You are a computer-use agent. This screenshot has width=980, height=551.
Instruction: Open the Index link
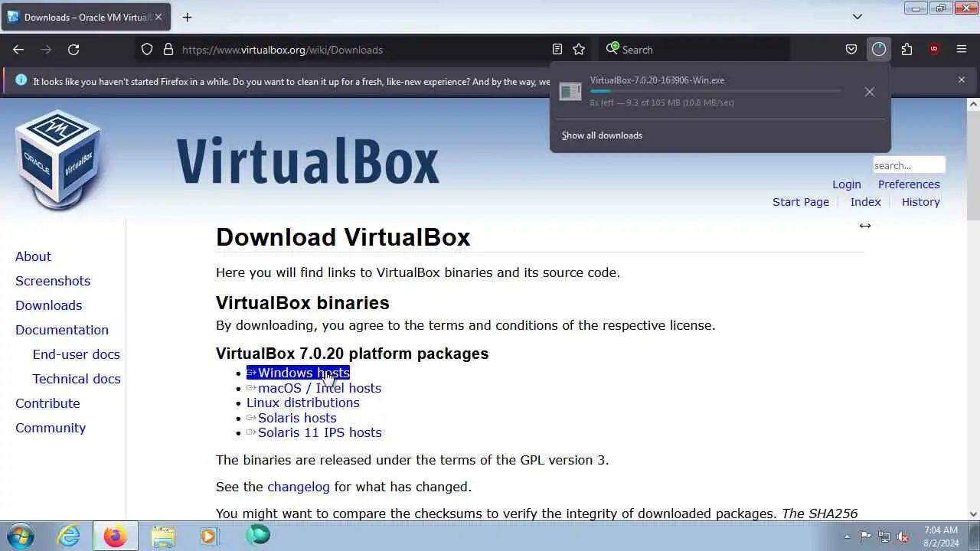coord(866,202)
